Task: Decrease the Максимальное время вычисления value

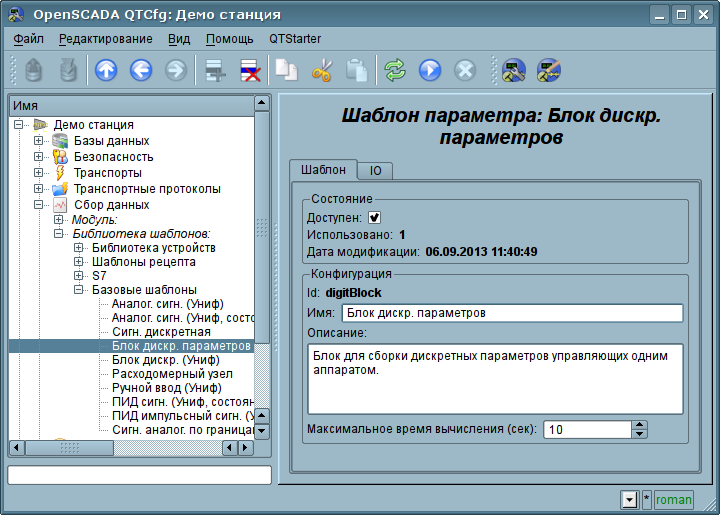Action: click(x=639, y=434)
